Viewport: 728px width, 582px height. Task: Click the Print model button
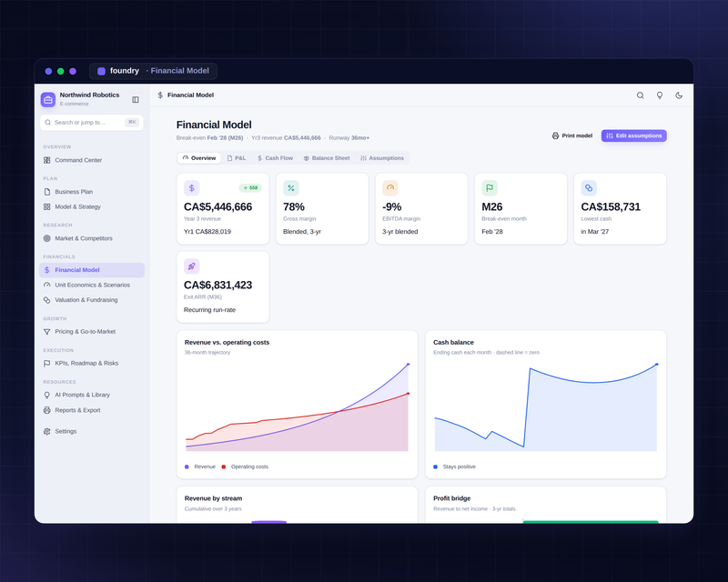pos(572,135)
